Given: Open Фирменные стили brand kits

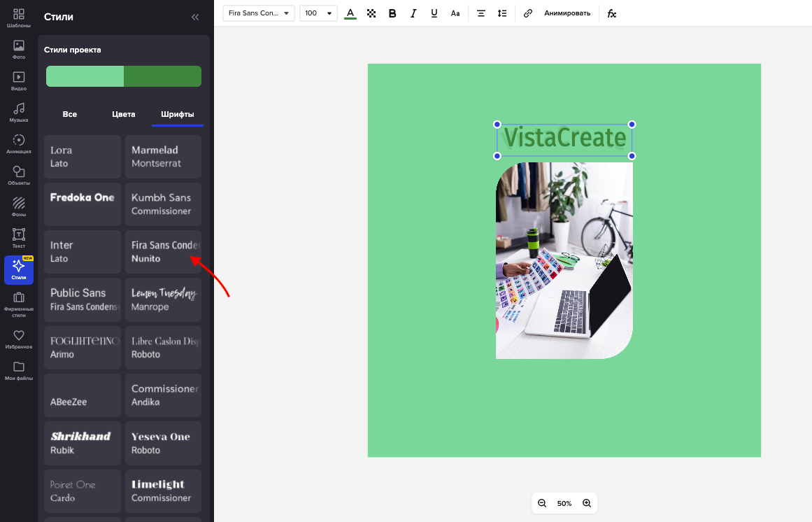Looking at the screenshot, I should tap(19, 304).
